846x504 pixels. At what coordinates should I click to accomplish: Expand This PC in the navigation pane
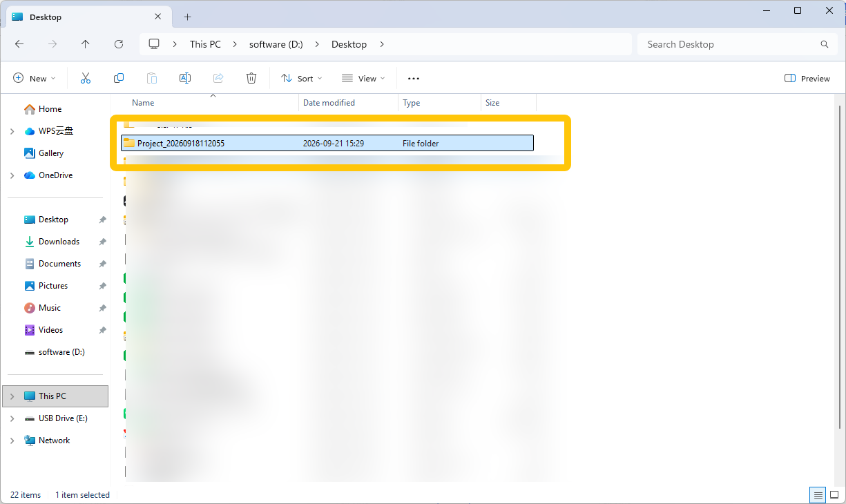[x=12, y=396]
